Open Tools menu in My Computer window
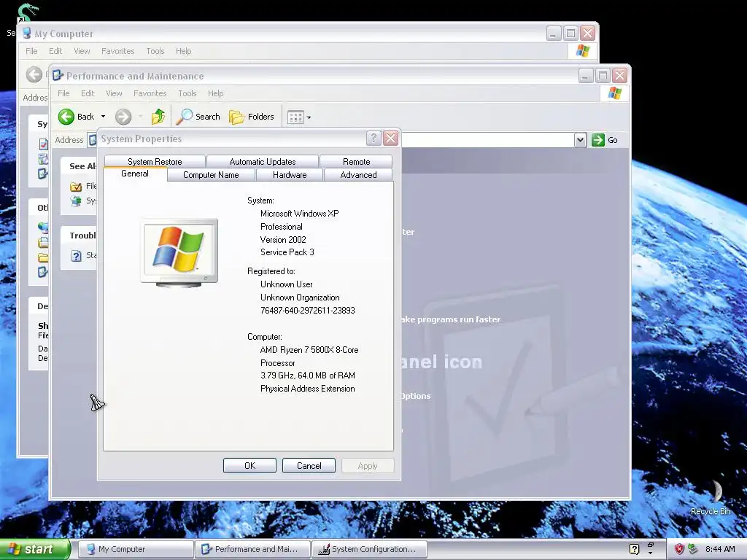 155,51
